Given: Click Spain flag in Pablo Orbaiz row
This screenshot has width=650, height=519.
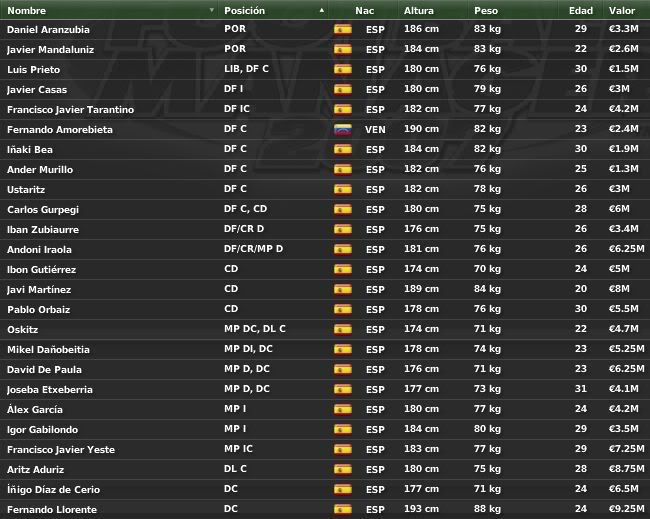Looking at the screenshot, I should coord(343,309).
